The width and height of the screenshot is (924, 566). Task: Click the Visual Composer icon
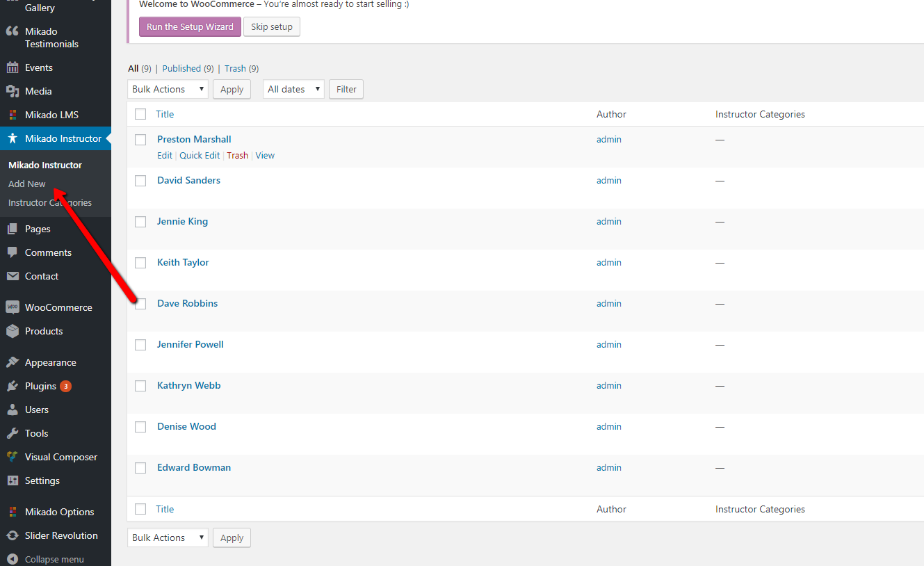[x=12, y=457]
